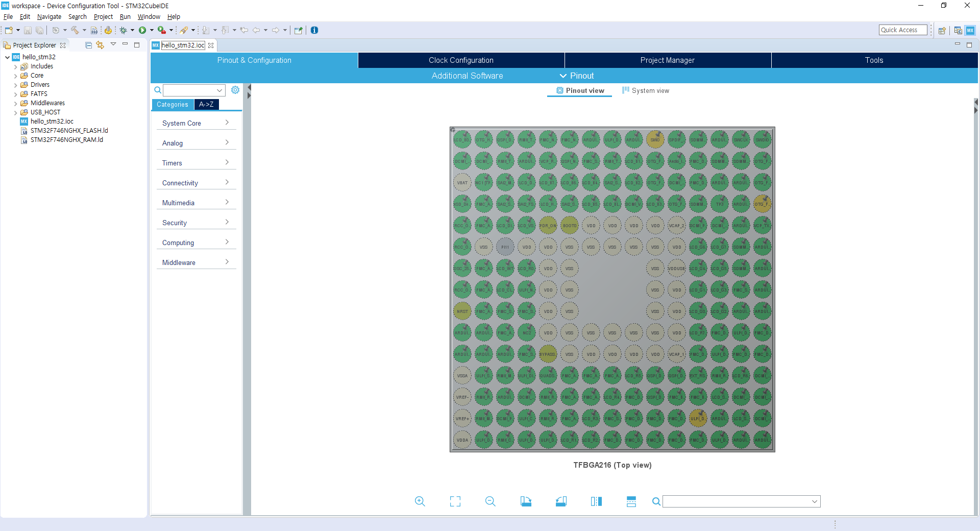The width and height of the screenshot is (980, 531).
Task: Flip the chip horizontally
Action: click(x=596, y=501)
